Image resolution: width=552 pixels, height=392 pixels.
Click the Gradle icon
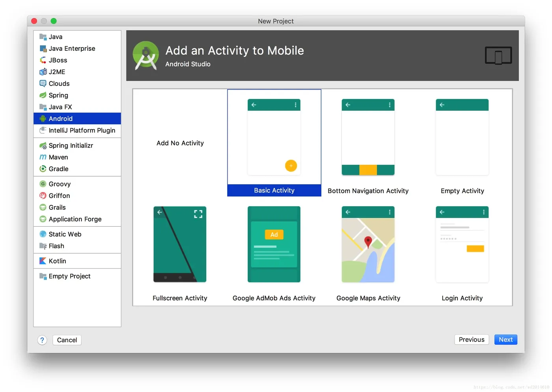(x=43, y=169)
